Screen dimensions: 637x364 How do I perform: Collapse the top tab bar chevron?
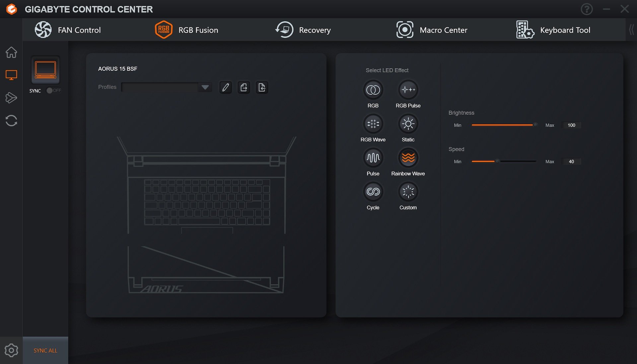[x=631, y=30]
